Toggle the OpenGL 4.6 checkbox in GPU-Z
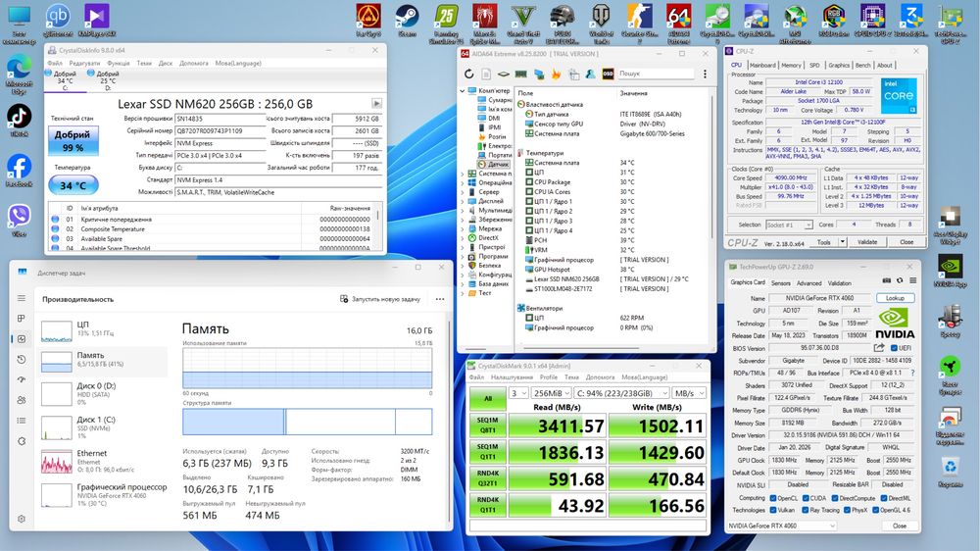Viewport: 980px width, 551px height. point(875,511)
